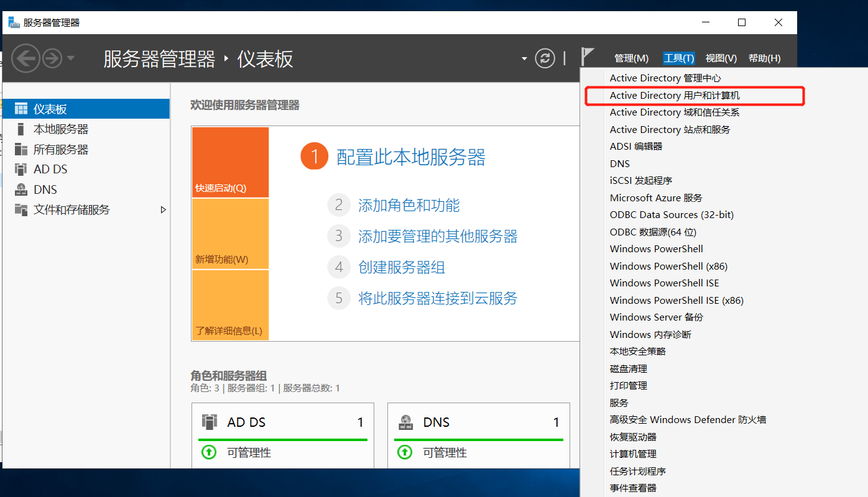Click the AD DS tile header icon
Viewport: 868px width, 497px height.
click(210, 422)
